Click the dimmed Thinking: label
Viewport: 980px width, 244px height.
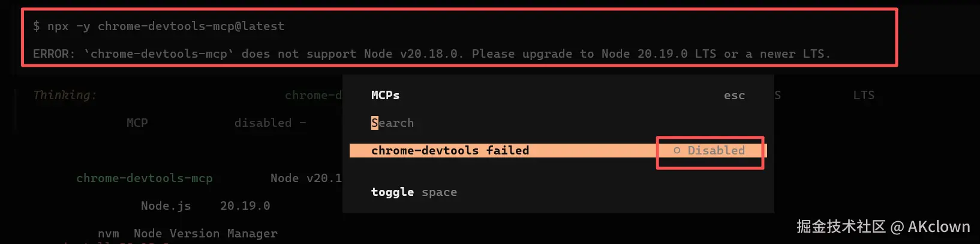(65, 96)
